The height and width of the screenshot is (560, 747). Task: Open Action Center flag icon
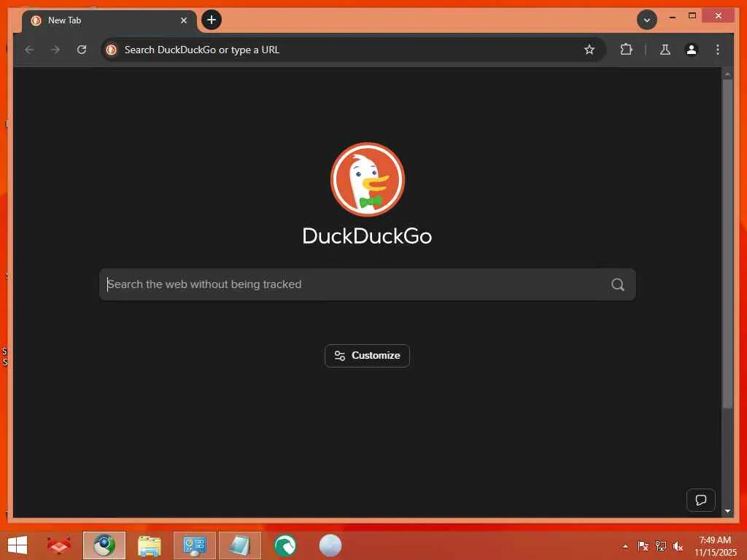click(643, 546)
